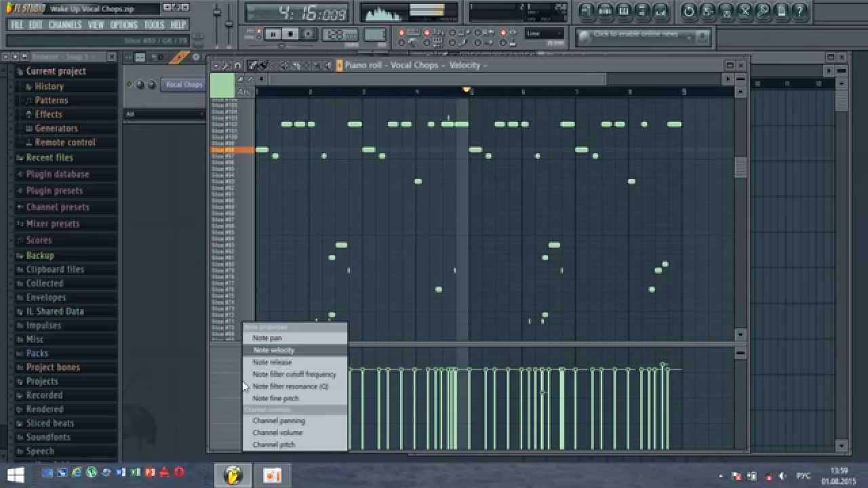This screenshot has width=868, height=488.
Task: Click the magnifier icon in top toolbar
Action: point(763,12)
